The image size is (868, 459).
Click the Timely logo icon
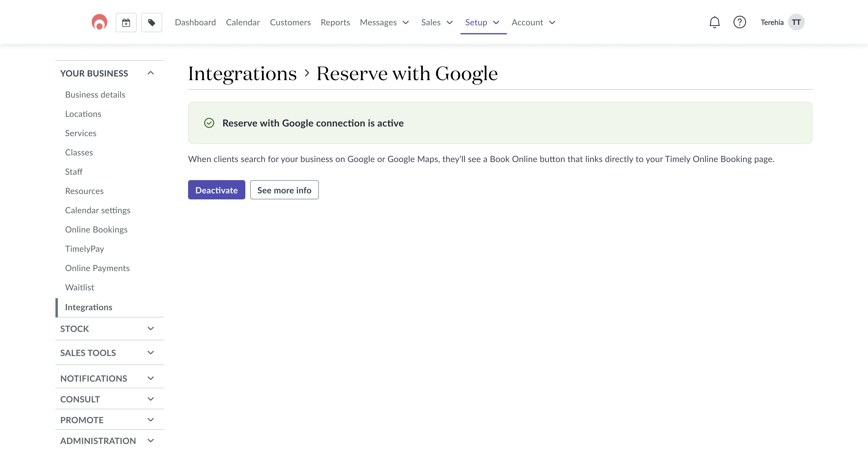click(99, 22)
